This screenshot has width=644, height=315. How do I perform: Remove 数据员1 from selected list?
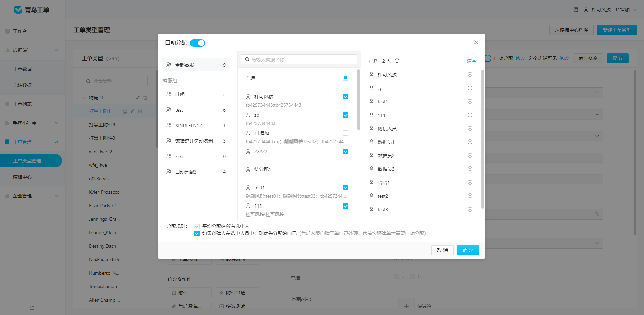point(470,142)
